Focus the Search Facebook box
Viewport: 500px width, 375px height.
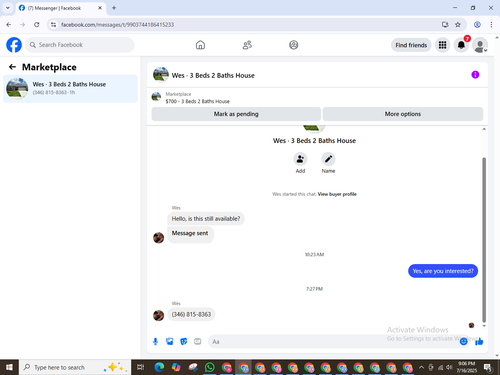pyautogui.click(x=80, y=45)
